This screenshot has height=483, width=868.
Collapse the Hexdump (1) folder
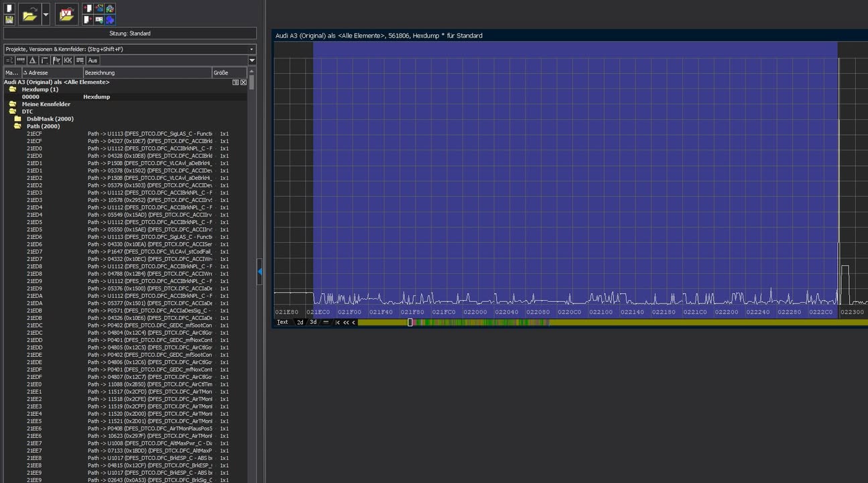click(12, 89)
